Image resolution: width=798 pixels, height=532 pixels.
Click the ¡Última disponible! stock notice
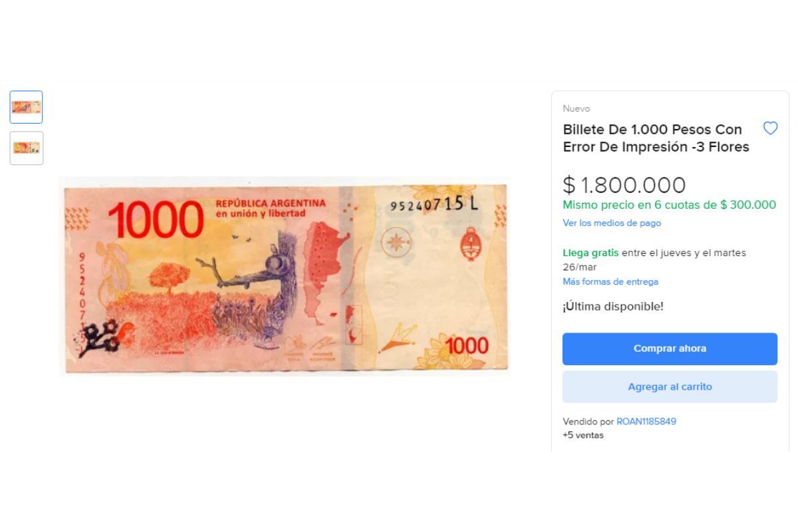pyautogui.click(x=613, y=306)
